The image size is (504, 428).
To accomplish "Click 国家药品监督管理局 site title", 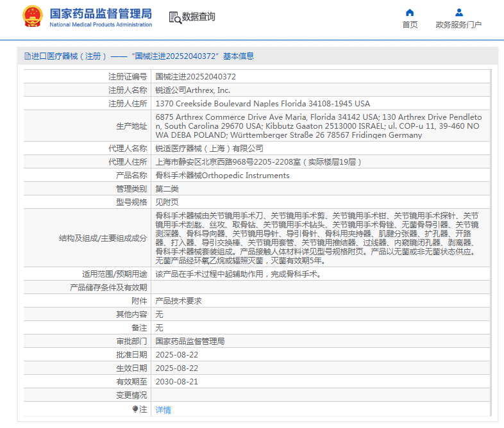I will [x=101, y=14].
